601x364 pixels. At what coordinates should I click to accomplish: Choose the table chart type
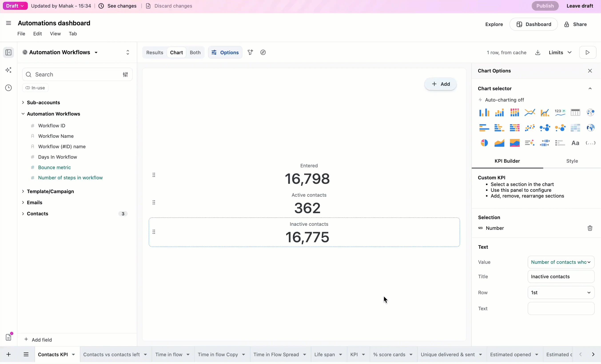click(575, 112)
